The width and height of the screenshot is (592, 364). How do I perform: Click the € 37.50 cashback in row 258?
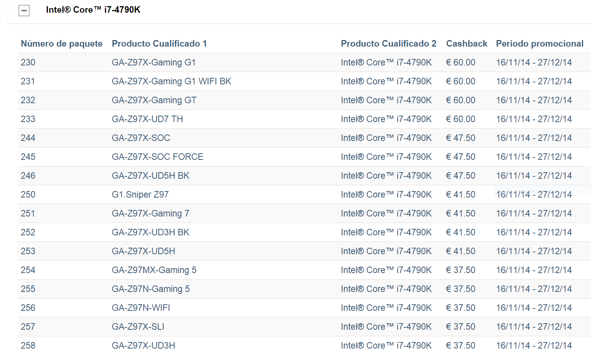(461, 346)
